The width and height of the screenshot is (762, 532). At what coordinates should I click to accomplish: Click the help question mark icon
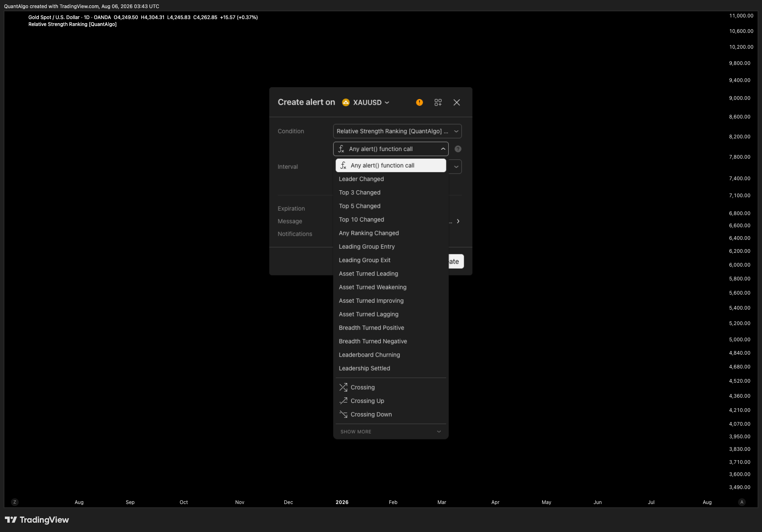(x=458, y=149)
